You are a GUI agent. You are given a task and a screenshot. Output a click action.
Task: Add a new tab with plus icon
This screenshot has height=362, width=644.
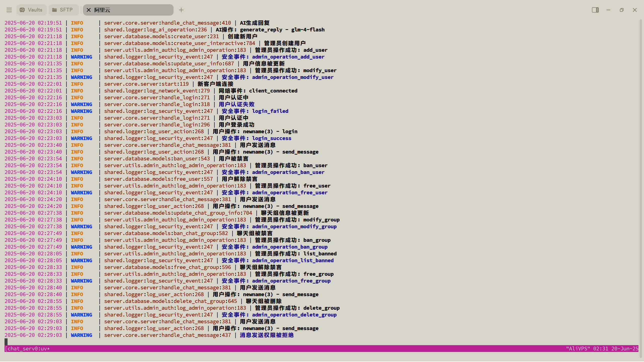181,10
